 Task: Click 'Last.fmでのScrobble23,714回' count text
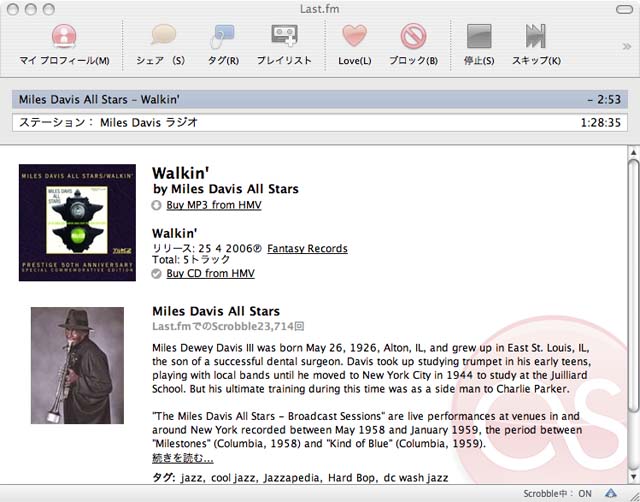(x=228, y=327)
